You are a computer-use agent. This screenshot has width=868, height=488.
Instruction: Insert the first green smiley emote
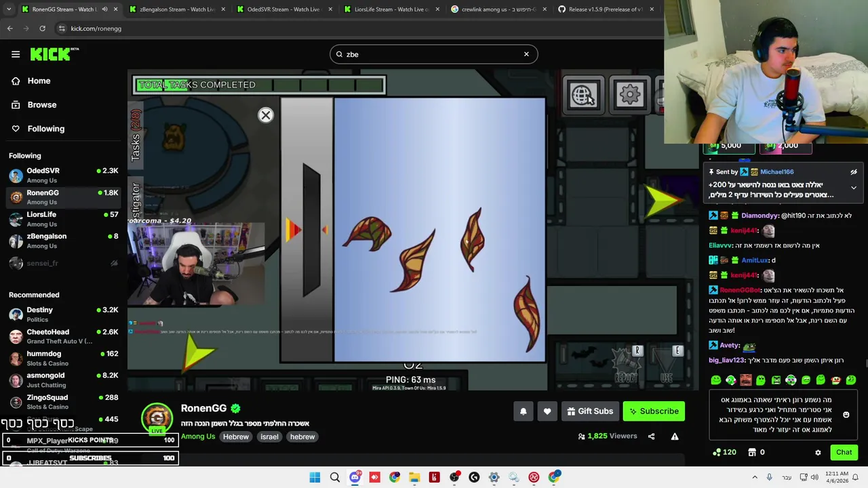[x=715, y=380]
